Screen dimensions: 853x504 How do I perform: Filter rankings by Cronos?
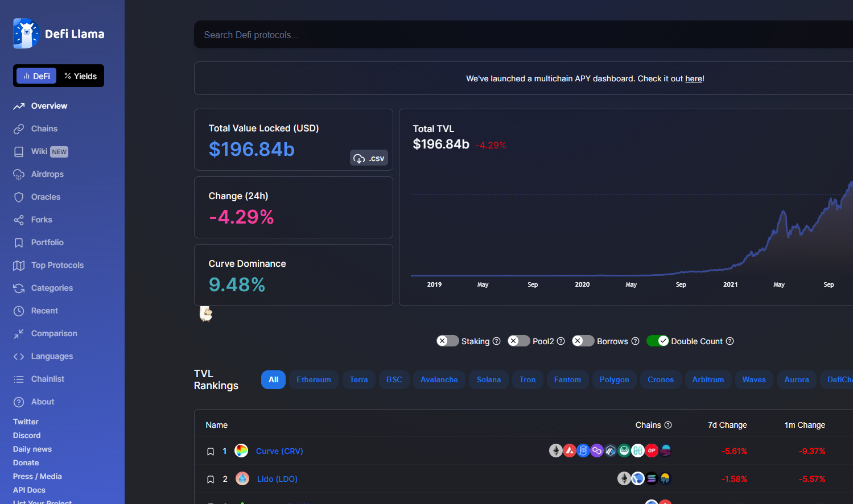coord(661,379)
